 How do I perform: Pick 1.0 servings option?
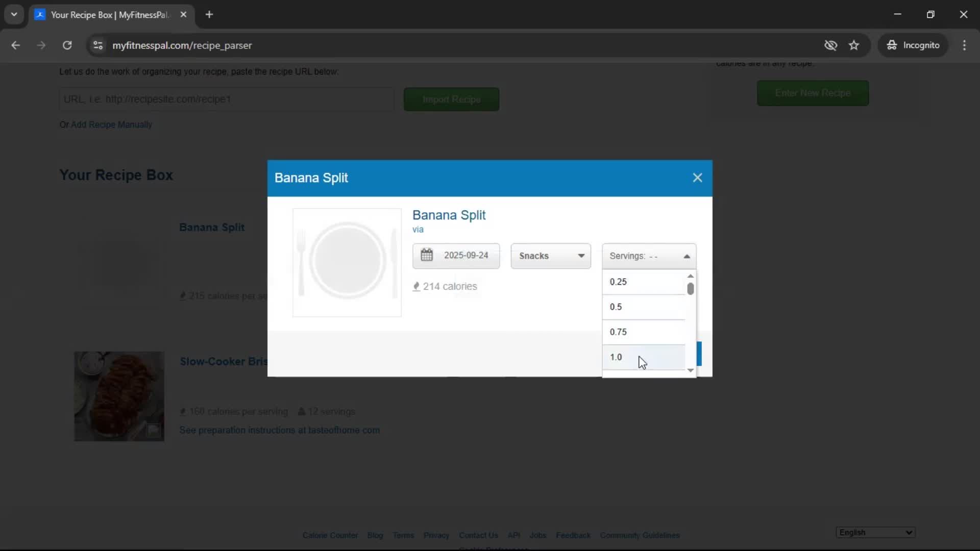coord(644,357)
